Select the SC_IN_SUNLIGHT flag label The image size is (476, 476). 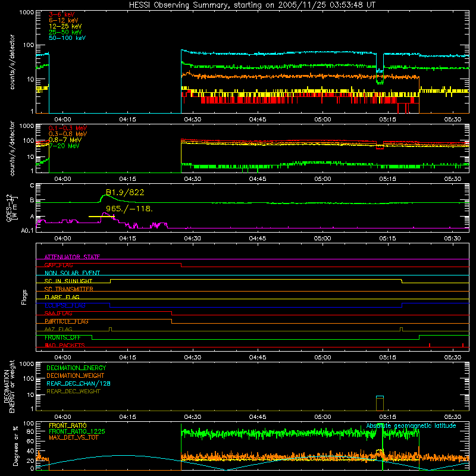point(68,281)
